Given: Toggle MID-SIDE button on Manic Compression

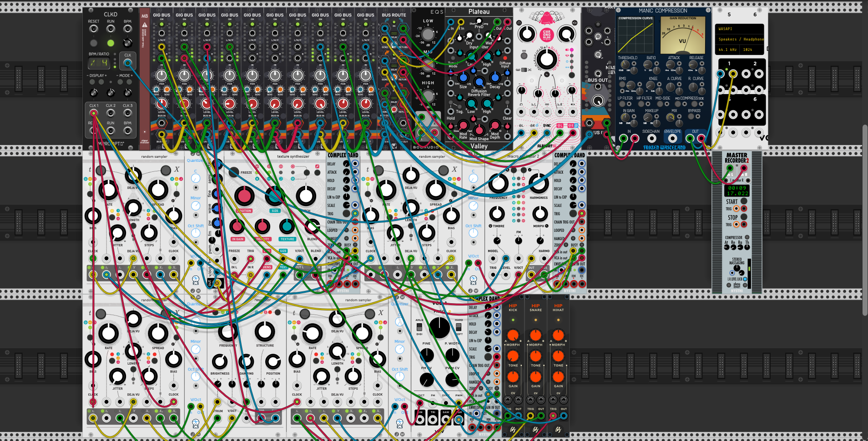Looking at the screenshot, I should 660,104.
